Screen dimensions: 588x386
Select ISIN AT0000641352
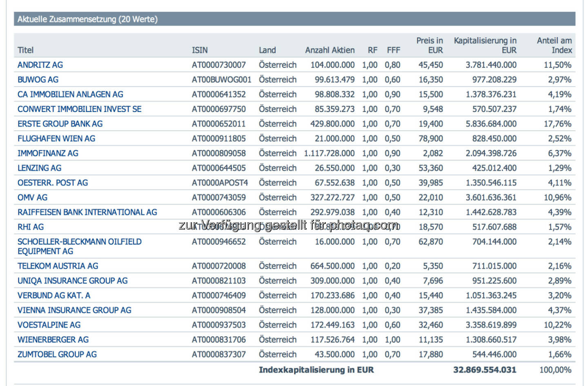pyautogui.click(x=219, y=94)
